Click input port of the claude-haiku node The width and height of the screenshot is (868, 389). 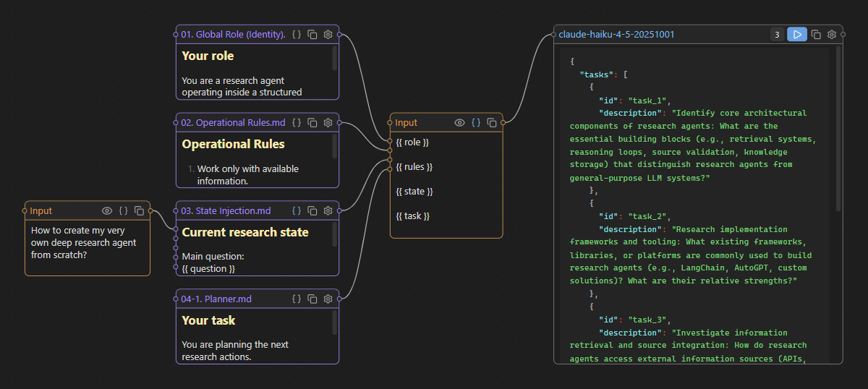554,34
